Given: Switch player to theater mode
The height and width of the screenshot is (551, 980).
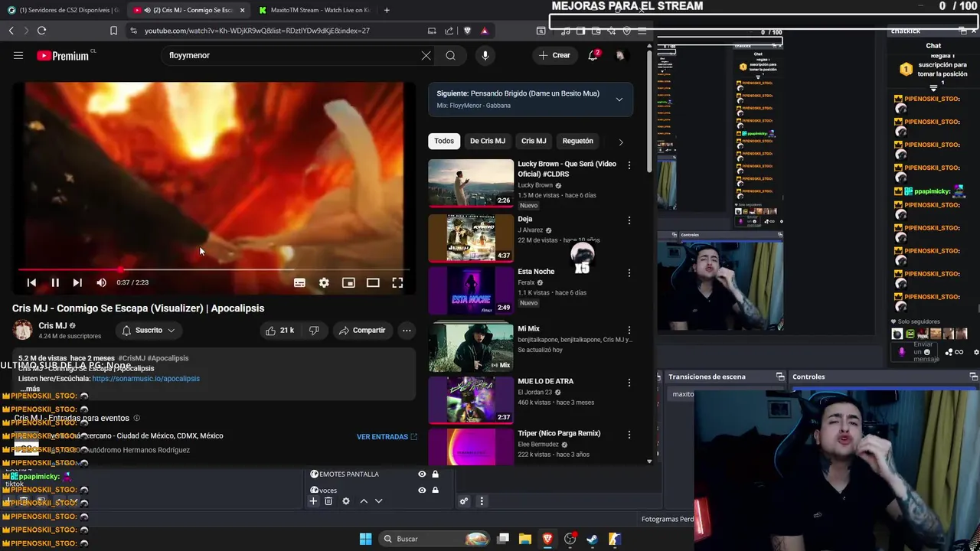Looking at the screenshot, I should (x=373, y=282).
